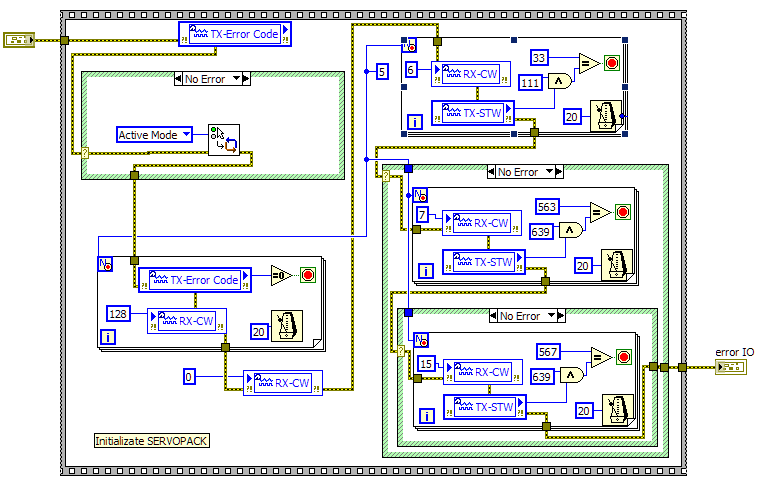The height and width of the screenshot is (497, 767).
Task: Click the Wait metronome icon in the loop with constant 33
Action: 606,116
